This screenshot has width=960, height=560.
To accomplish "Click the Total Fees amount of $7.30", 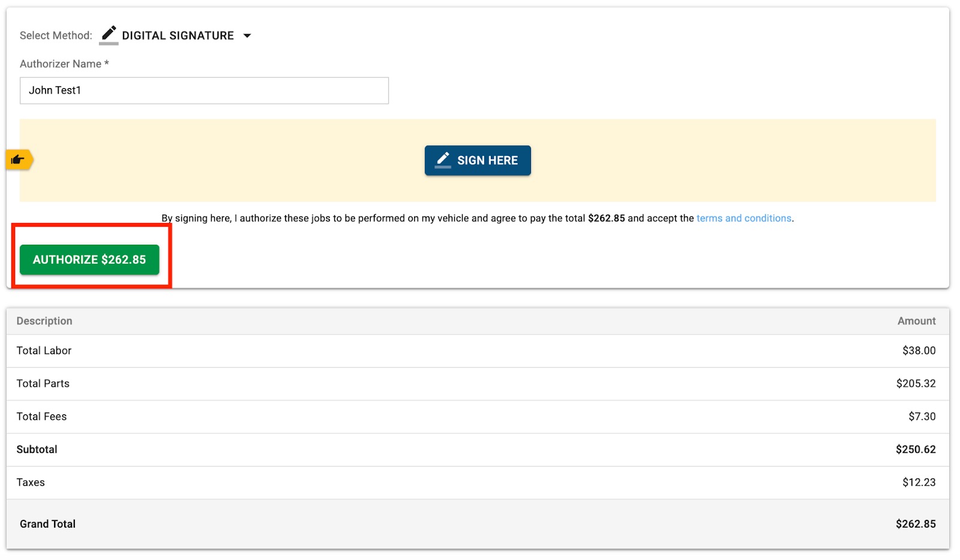I will click(x=922, y=416).
